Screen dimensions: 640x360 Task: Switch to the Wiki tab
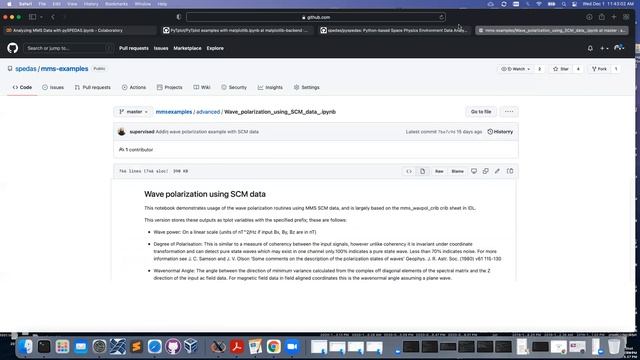coord(202,87)
